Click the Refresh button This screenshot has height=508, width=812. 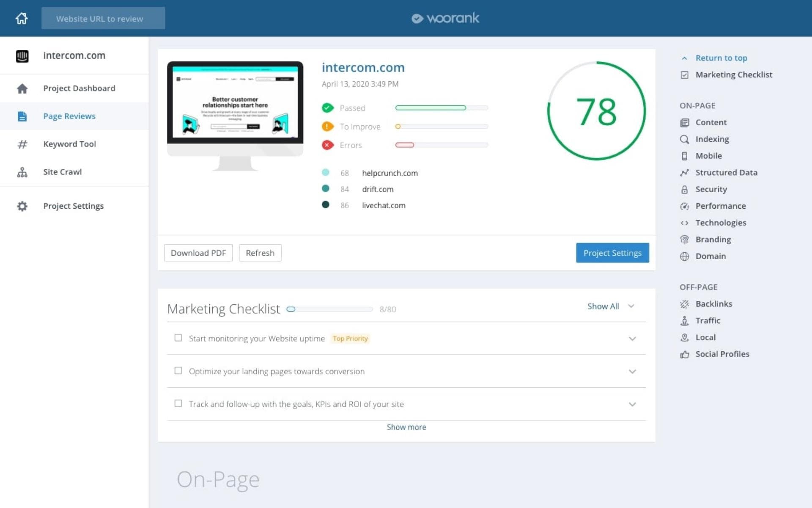pyautogui.click(x=260, y=253)
